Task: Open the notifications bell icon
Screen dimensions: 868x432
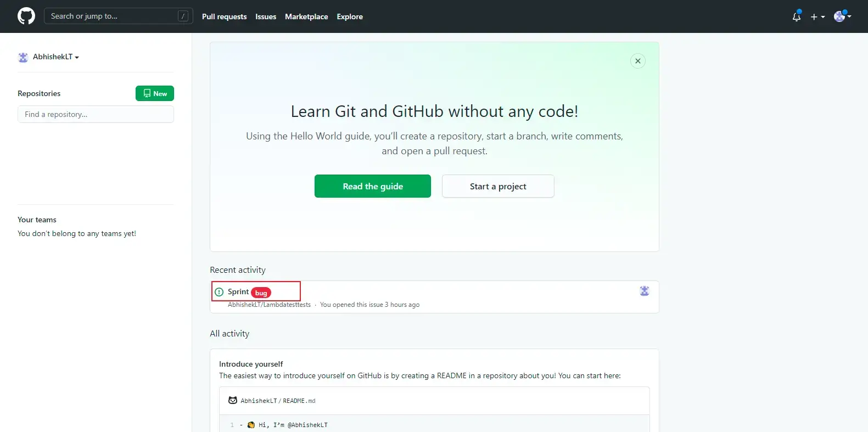Action: (x=797, y=16)
